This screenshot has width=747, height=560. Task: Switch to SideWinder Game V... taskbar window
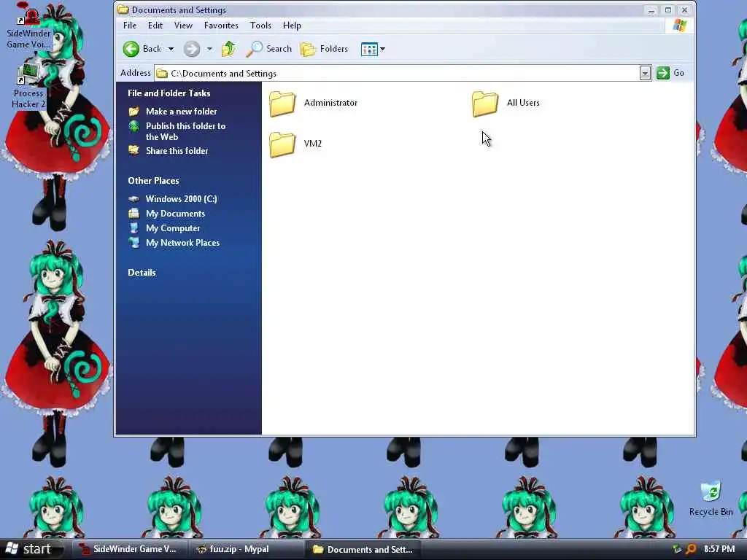[x=130, y=549]
